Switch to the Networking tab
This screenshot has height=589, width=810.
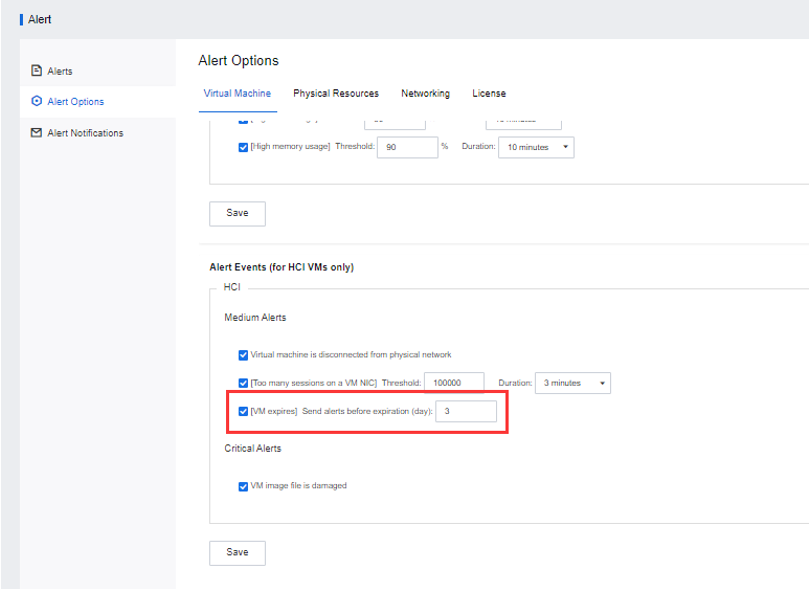[x=425, y=94]
